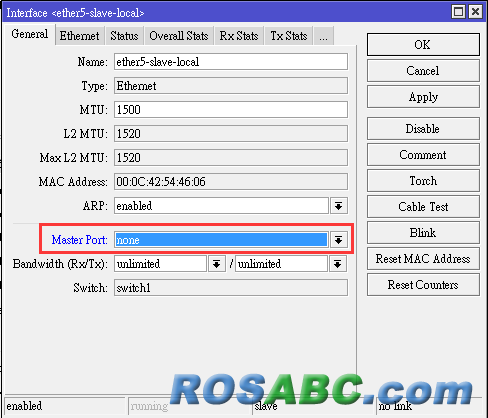Click the Blink button

pos(423,233)
